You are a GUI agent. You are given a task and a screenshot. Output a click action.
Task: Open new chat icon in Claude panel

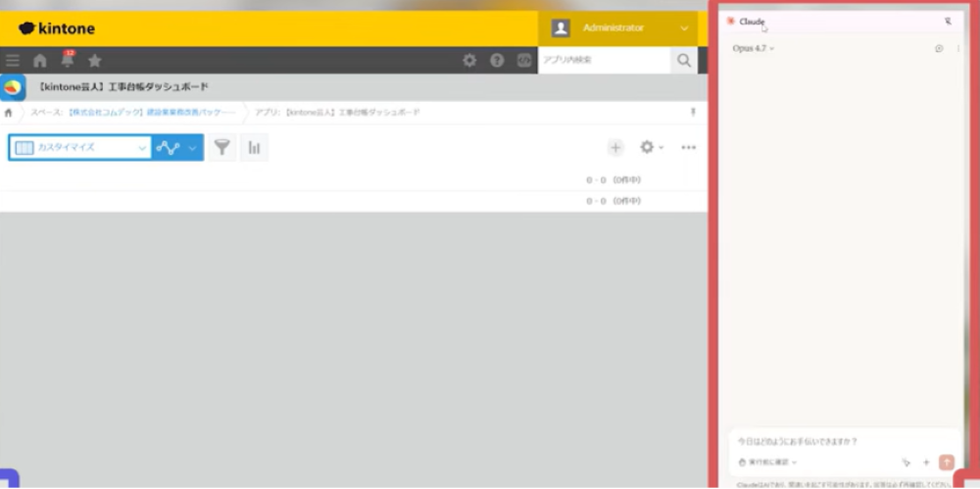pos(939,48)
